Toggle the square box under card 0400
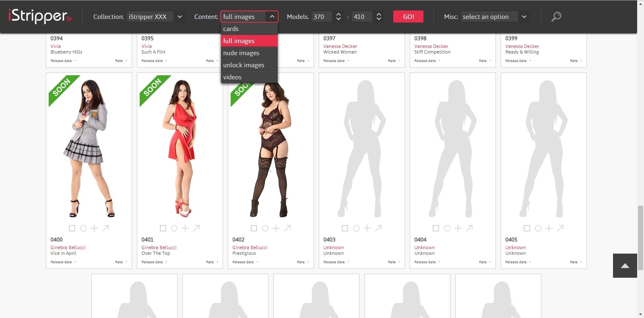This screenshot has width=644, height=318. point(72,228)
